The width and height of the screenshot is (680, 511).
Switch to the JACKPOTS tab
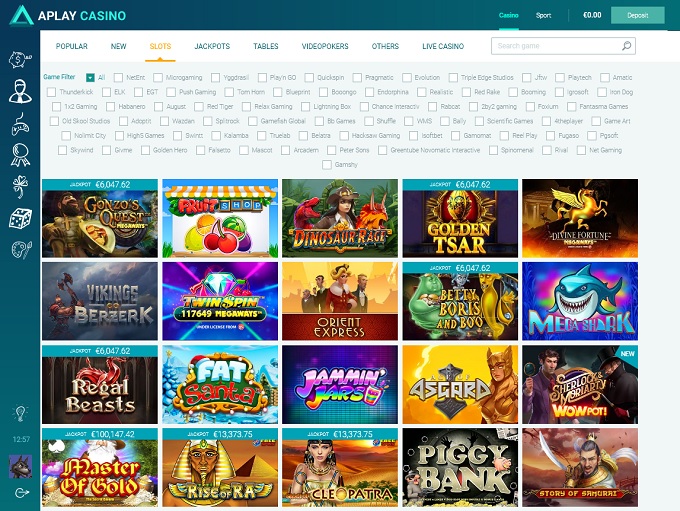point(212,46)
